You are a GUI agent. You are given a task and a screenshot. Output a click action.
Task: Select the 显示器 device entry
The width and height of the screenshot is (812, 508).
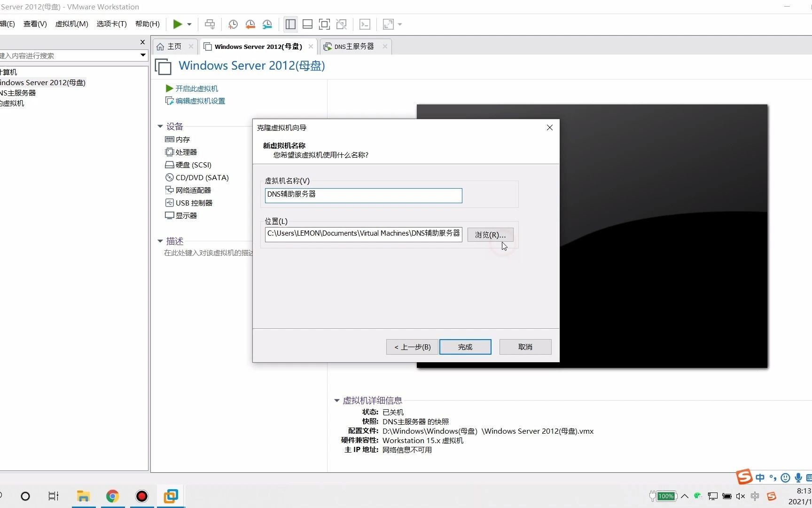(181, 215)
